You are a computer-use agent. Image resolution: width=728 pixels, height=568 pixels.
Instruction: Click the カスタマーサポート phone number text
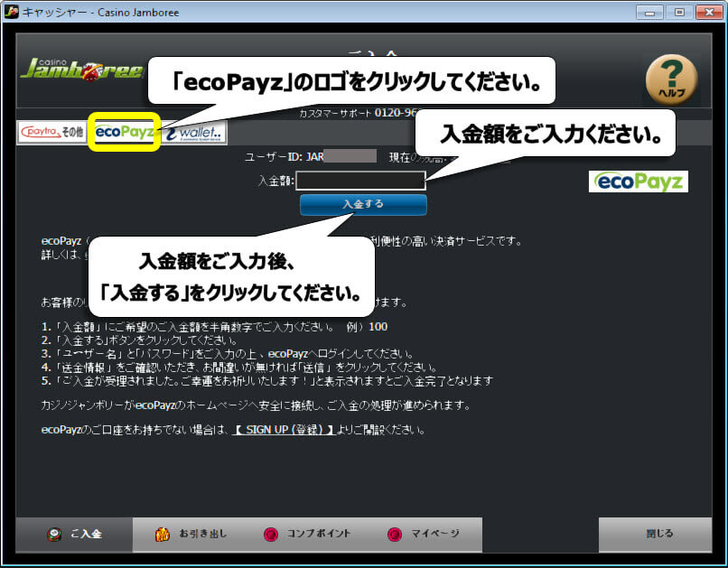[x=358, y=113]
